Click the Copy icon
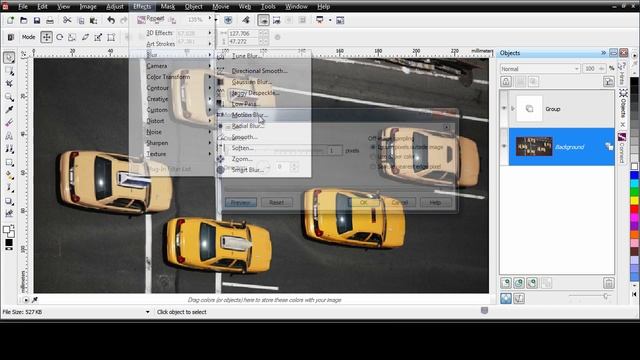640x360 pixels. (81, 20)
